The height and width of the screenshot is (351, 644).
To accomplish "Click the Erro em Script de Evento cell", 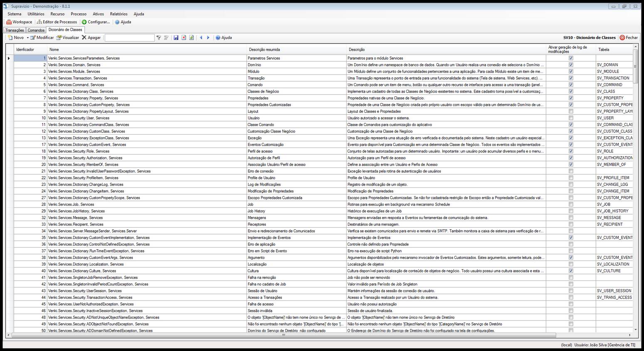I will tap(296, 251).
